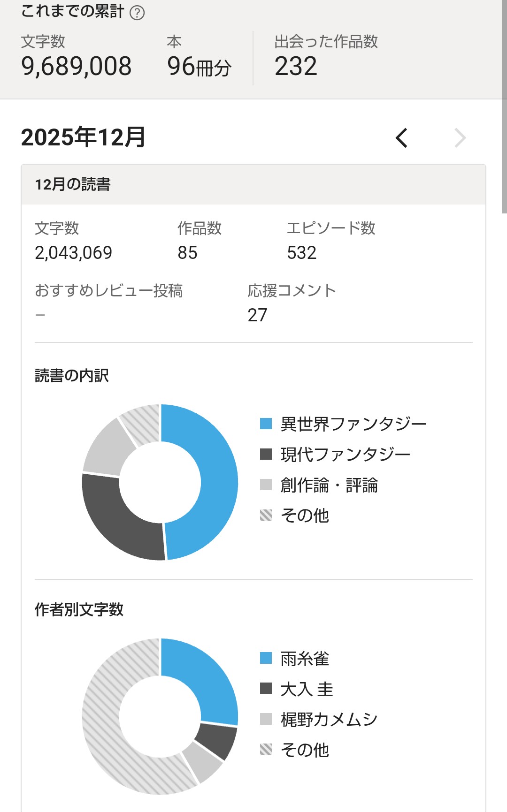Click the page scrollbar on the right edge

(504, 108)
